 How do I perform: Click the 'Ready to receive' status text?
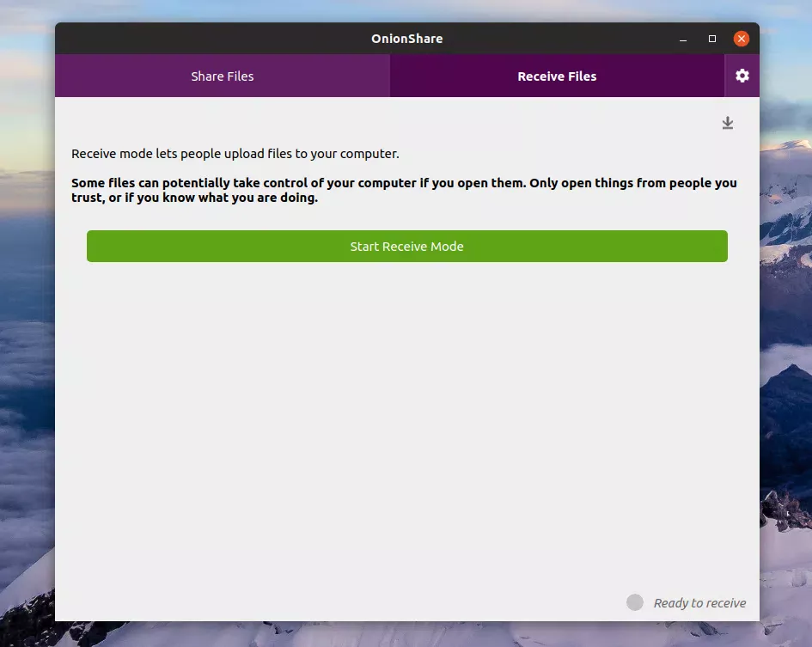point(699,603)
